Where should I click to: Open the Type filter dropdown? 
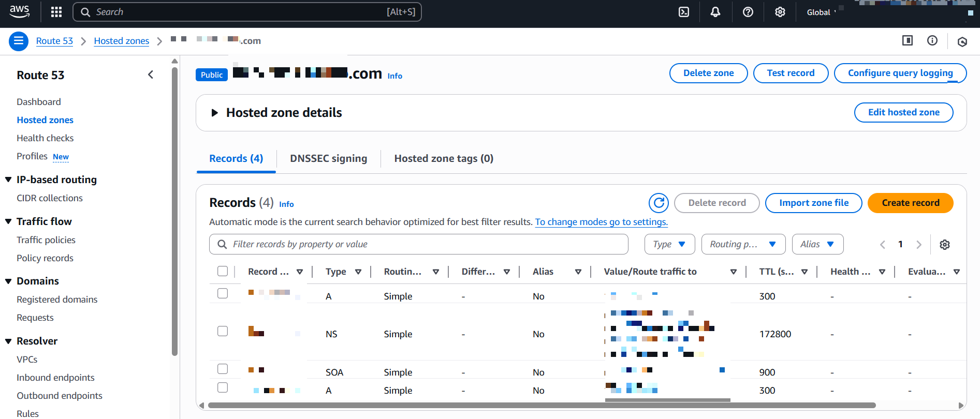(669, 244)
